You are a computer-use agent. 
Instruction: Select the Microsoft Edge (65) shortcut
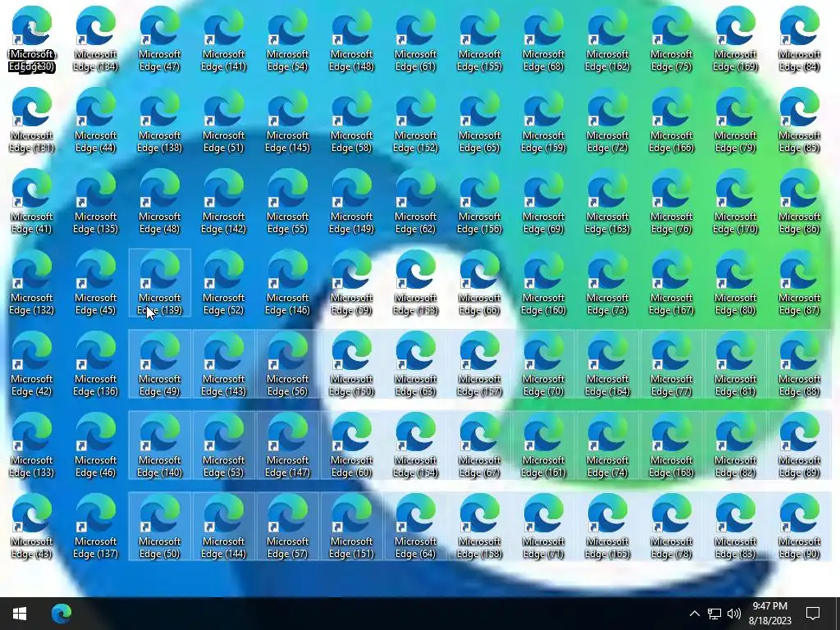pyautogui.click(x=479, y=120)
